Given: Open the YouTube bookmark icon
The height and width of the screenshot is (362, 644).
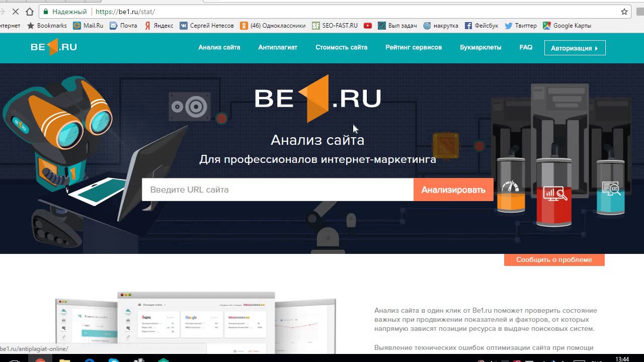Looking at the screenshot, I should point(368,26).
